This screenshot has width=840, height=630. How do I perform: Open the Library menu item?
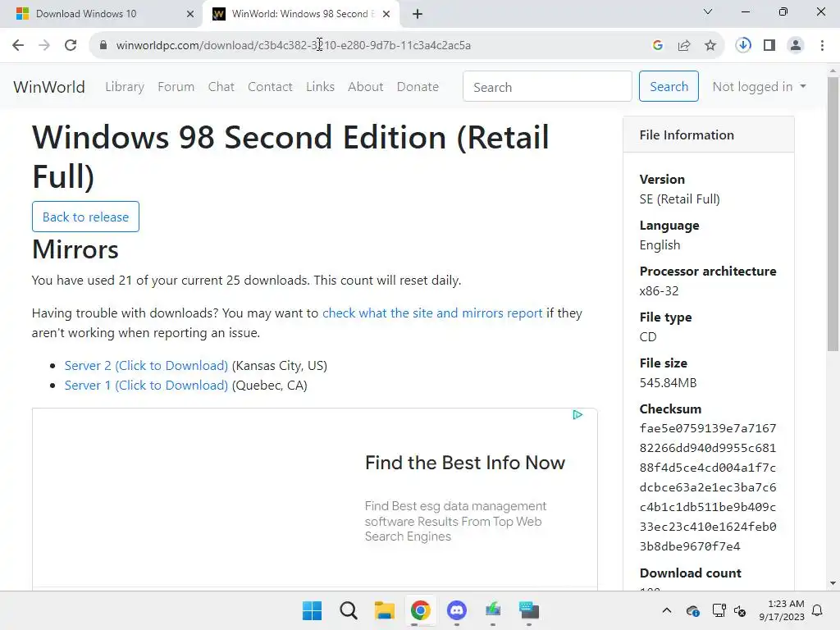click(x=125, y=86)
